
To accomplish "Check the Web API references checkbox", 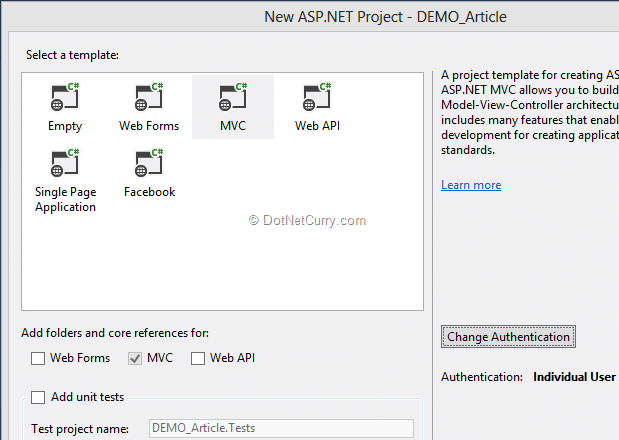I will tap(198, 358).
